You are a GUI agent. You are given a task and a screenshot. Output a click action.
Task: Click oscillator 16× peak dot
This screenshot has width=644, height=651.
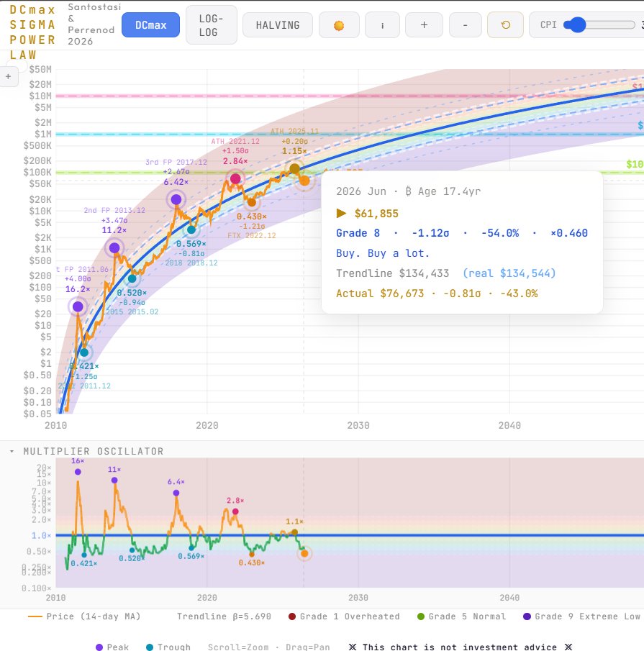(x=78, y=472)
